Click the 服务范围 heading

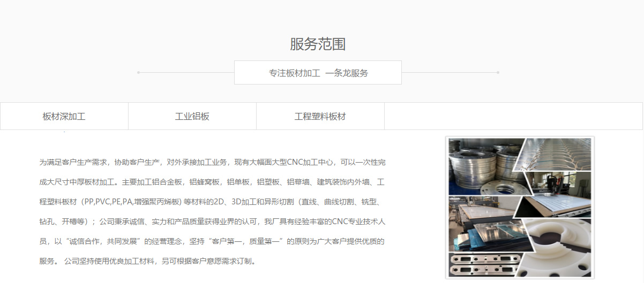tap(318, 44)
